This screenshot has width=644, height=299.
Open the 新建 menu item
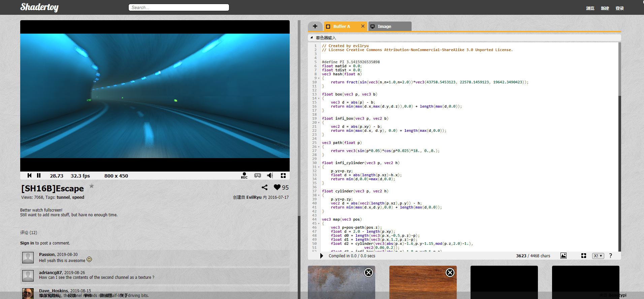[605, 8]
